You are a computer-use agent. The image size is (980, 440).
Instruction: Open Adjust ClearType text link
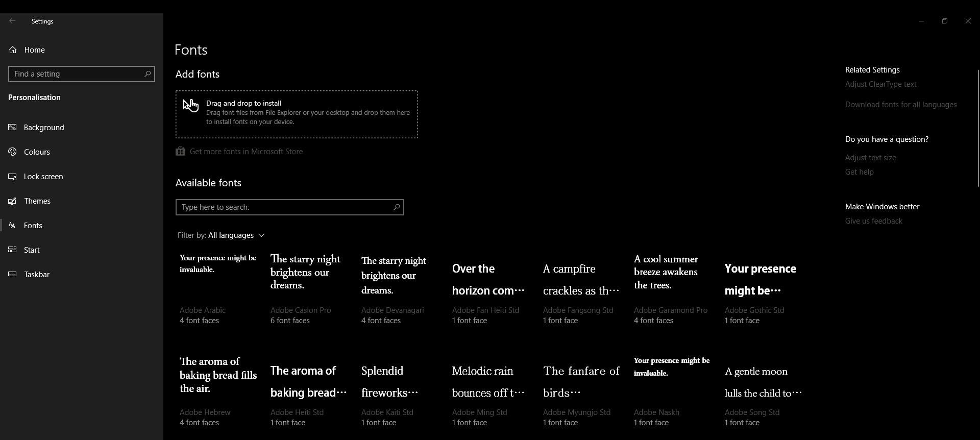click(x=880, y=84)
